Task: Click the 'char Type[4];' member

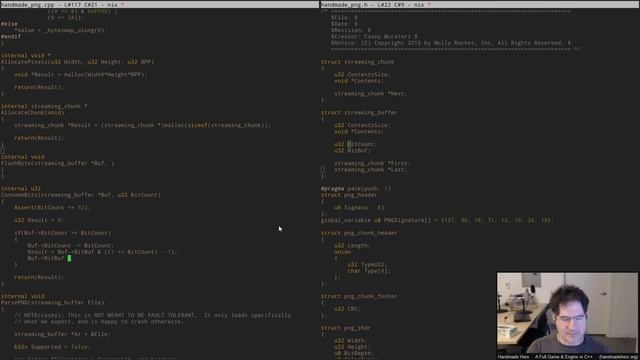Action: pyautogui.click(x=369, y=271)
